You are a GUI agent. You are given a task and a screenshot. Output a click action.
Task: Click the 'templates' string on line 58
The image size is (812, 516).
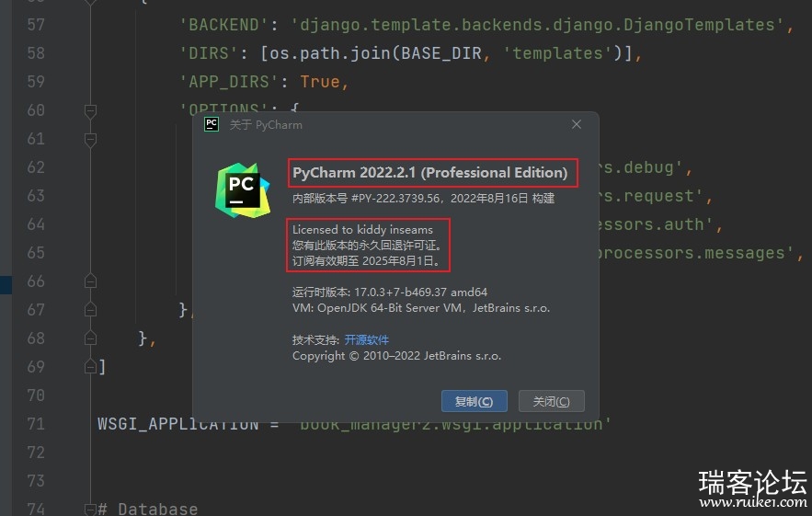pyautogui.click(x=558, y=53)
